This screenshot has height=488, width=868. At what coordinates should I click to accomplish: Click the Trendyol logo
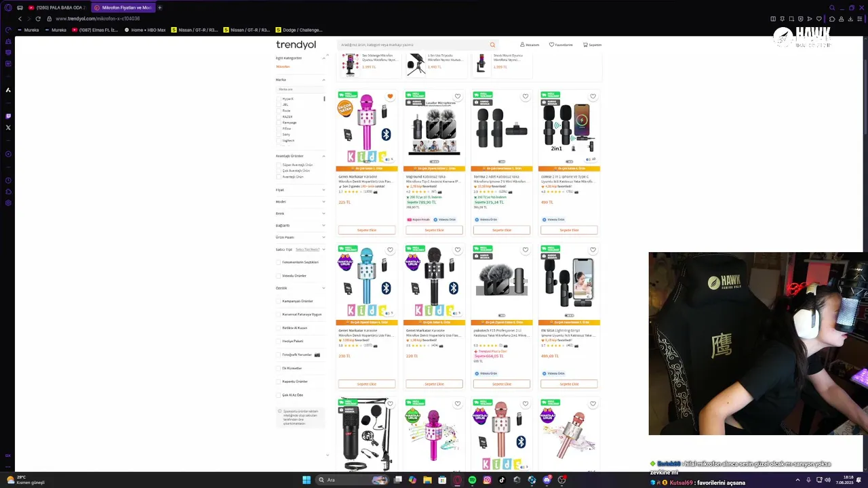click(296, 45)
